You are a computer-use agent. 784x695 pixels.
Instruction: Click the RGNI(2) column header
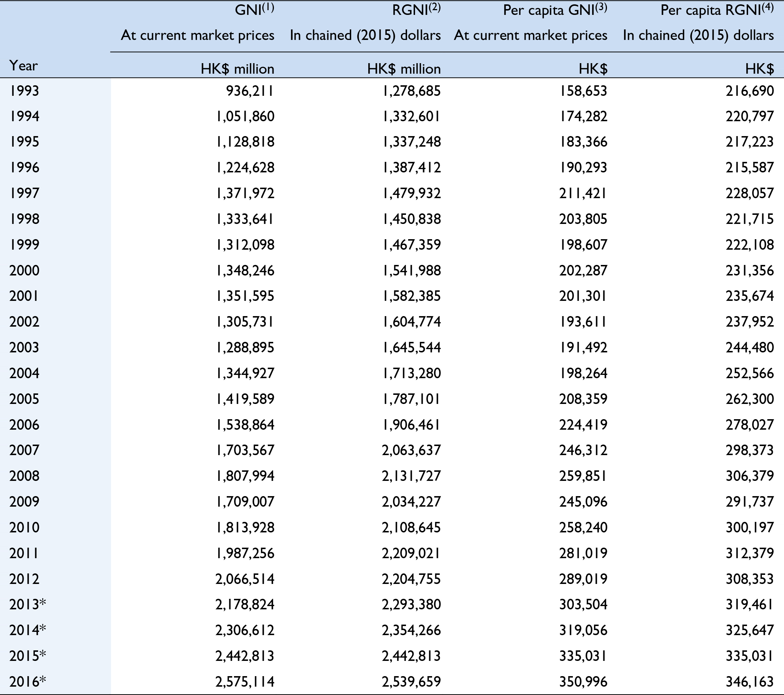[416, 10]
